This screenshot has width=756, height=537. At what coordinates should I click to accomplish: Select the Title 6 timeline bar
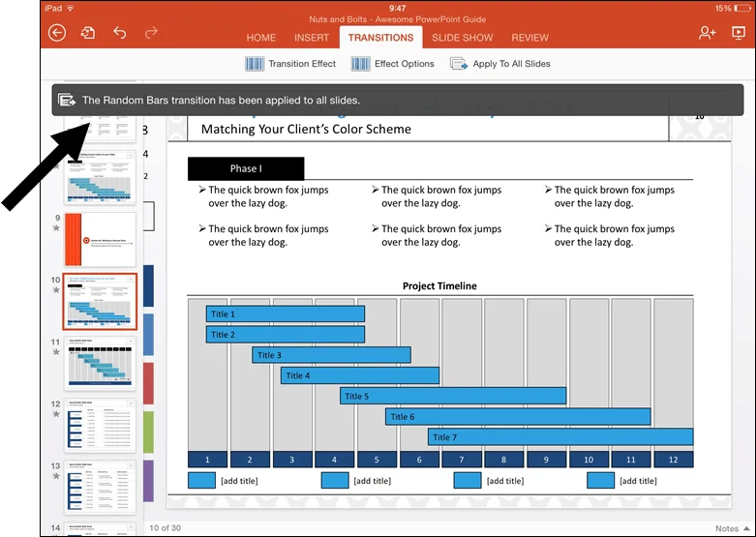click(x=518, y=416)
